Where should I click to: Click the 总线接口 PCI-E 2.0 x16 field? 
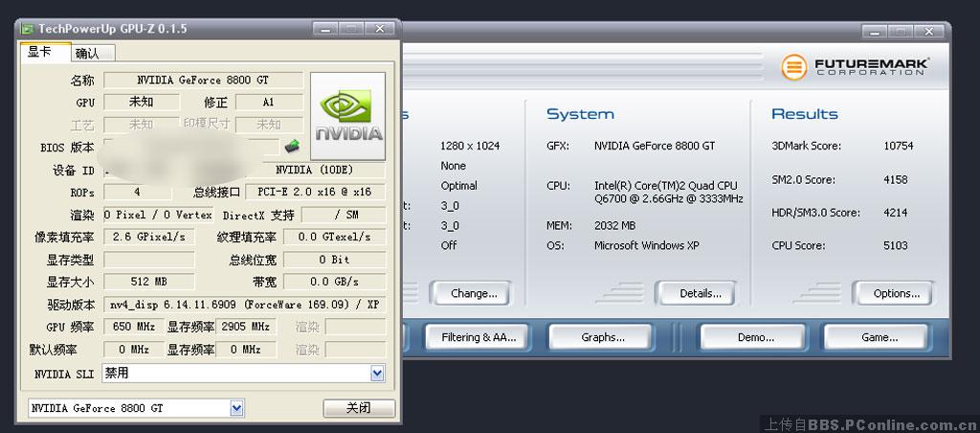[315, 193]
